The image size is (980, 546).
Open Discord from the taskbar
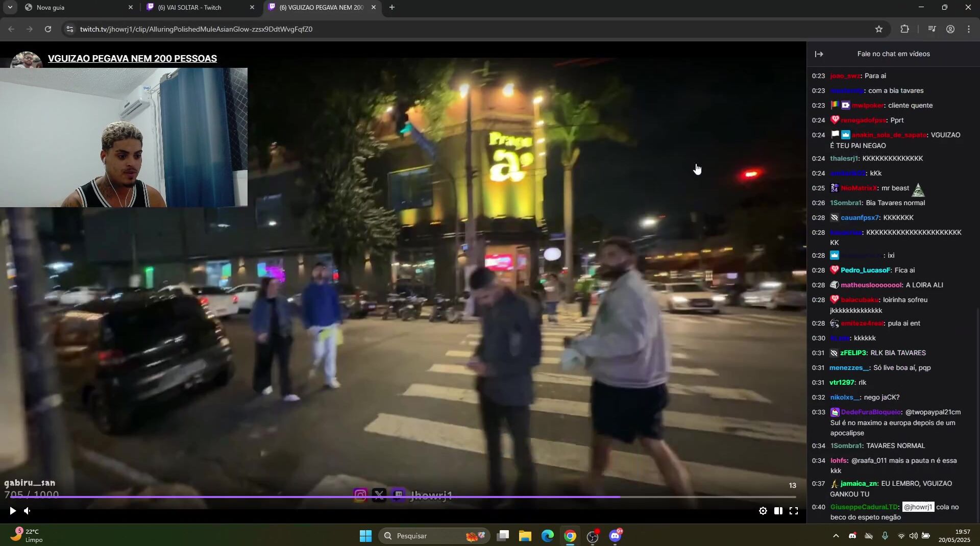tap(615, 536)
